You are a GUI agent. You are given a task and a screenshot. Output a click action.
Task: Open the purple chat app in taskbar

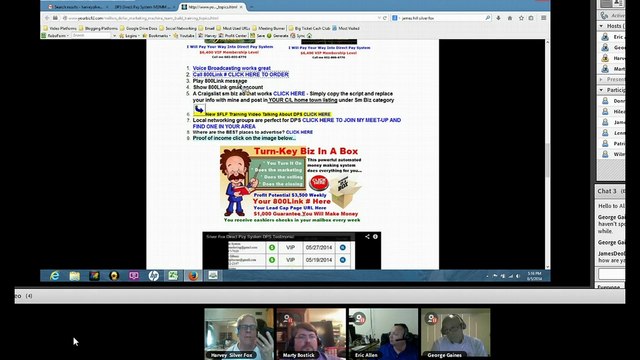pyautogui.click(x=133, y=276)
